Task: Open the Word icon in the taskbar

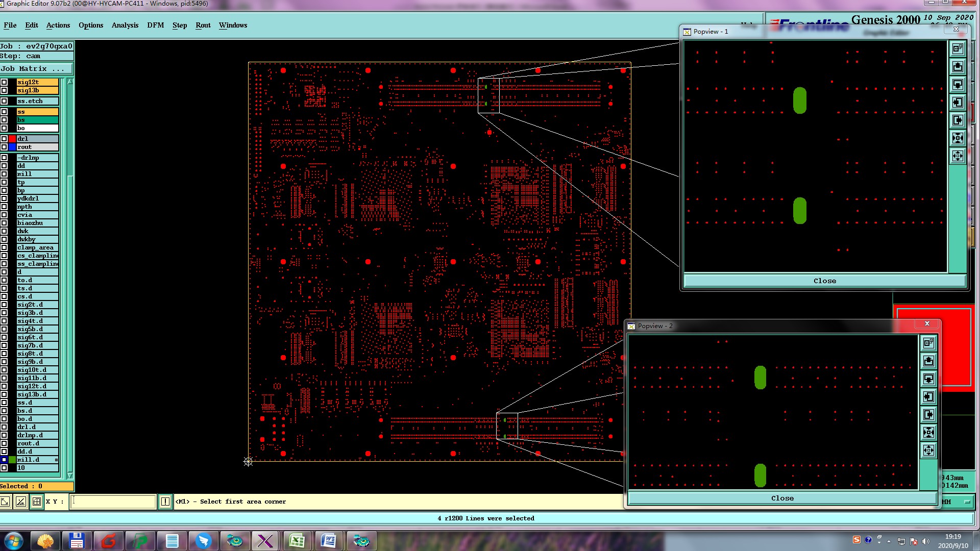Action: [329, 541]
